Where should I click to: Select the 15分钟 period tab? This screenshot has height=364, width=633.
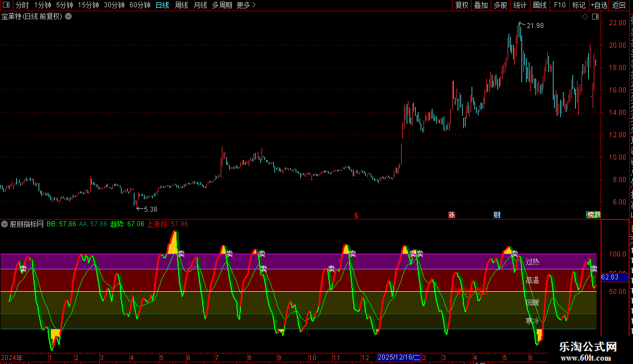(88, 5)
